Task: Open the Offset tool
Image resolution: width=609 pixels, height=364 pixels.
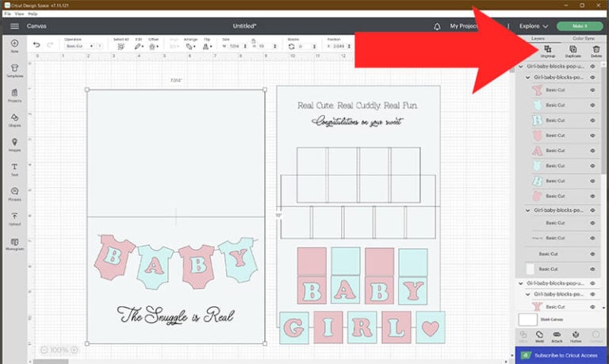Action: (x=152, y=46)
